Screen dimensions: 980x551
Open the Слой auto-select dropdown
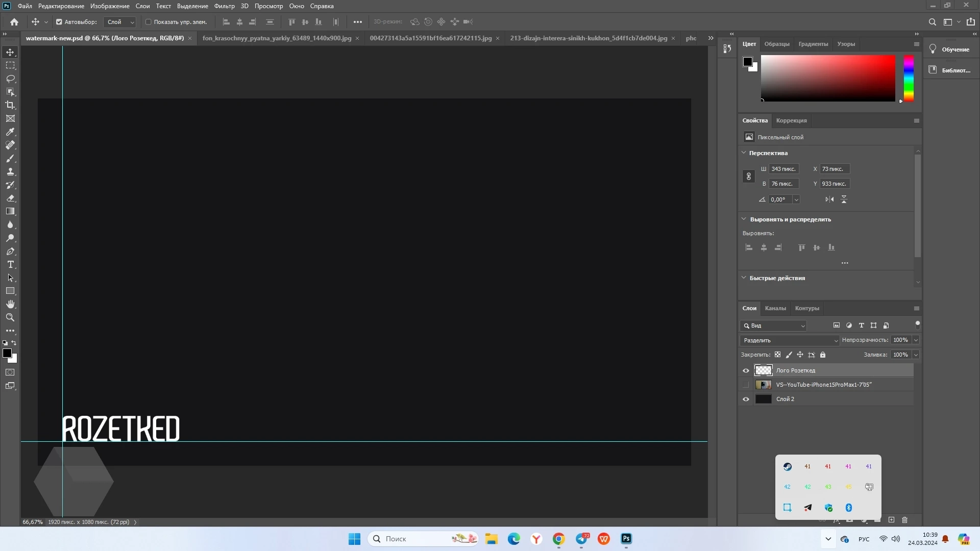click(x=120, y=22)
